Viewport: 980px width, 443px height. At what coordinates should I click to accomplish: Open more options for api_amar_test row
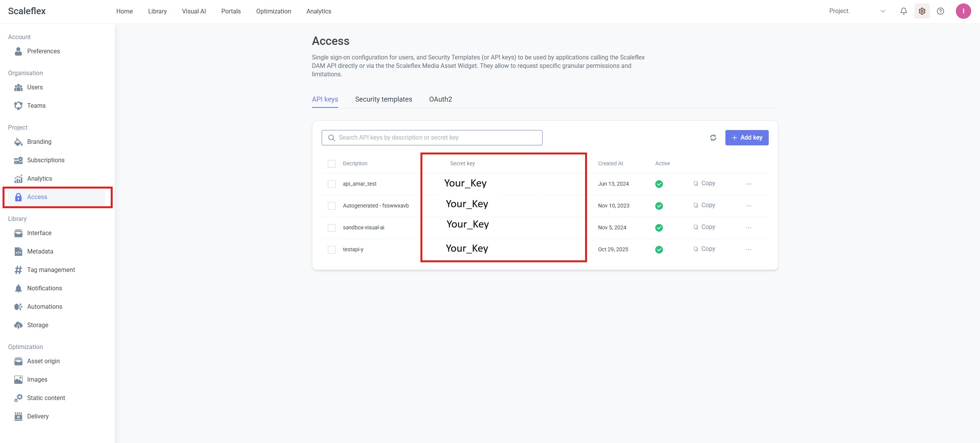click(748, 184)
